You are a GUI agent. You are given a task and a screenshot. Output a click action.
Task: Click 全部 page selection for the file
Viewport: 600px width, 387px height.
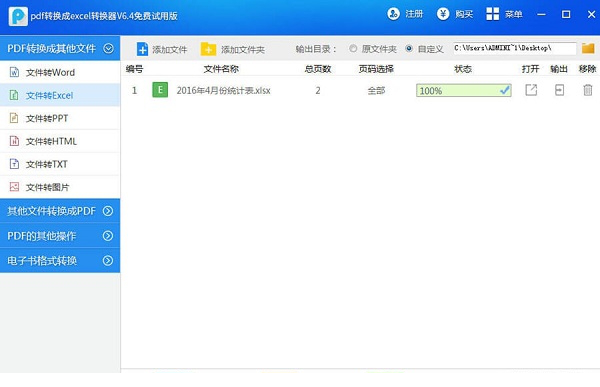(376, 90)
